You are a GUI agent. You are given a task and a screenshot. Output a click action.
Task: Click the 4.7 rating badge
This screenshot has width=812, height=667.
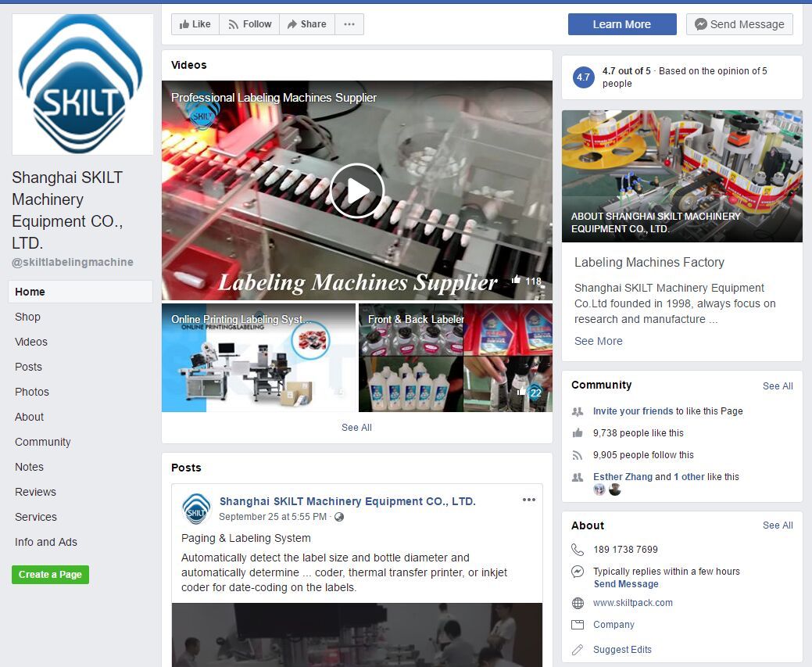click(583, 77)
